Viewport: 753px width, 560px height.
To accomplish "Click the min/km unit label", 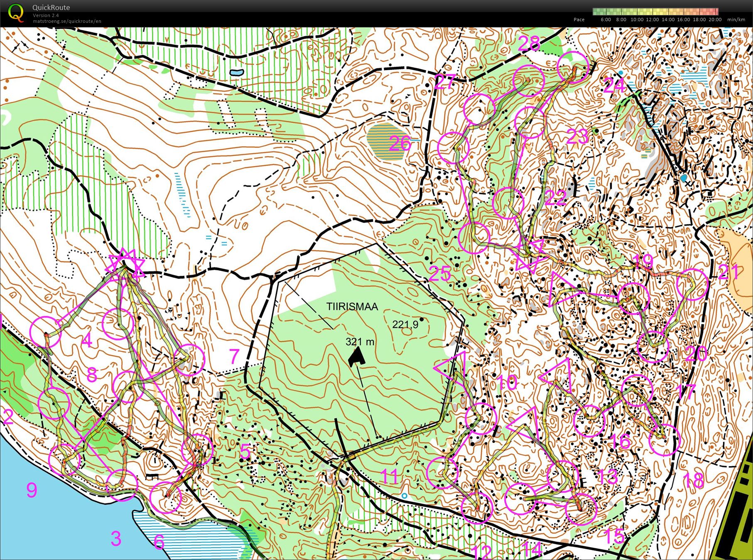I will tap(736, 20).
